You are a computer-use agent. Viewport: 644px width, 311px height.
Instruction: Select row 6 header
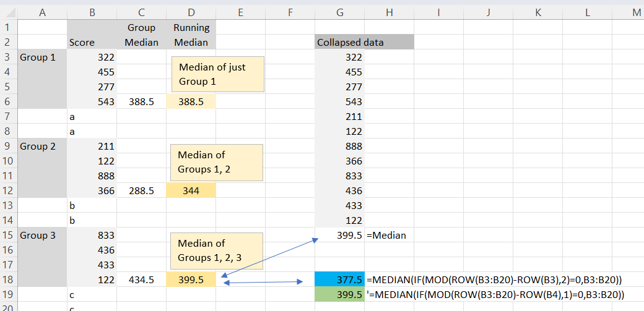coord(9,102)
